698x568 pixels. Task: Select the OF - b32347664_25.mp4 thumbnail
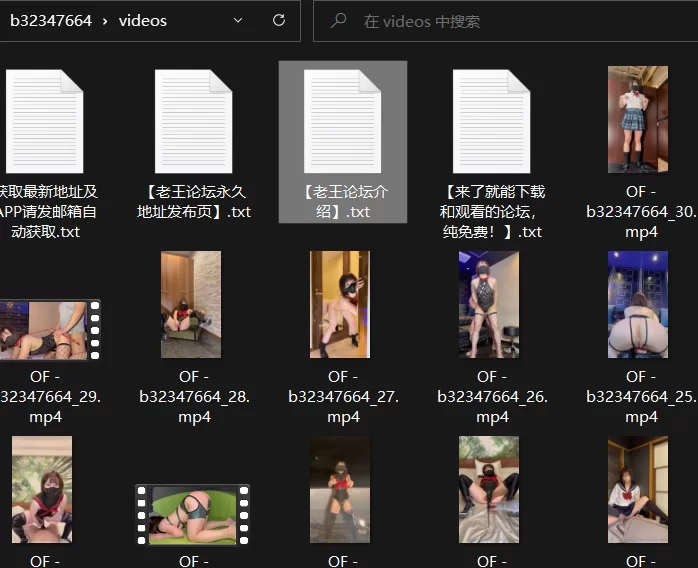(x=638, y=304)
